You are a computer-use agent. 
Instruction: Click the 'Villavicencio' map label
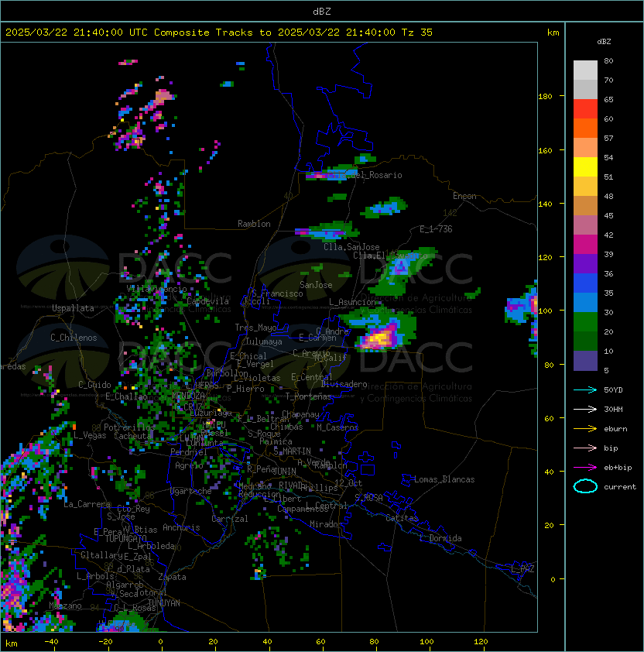coord(156,289)
